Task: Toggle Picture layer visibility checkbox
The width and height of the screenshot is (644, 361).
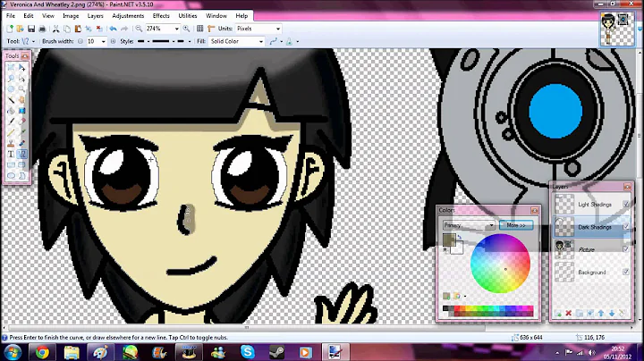Action: 626,249
